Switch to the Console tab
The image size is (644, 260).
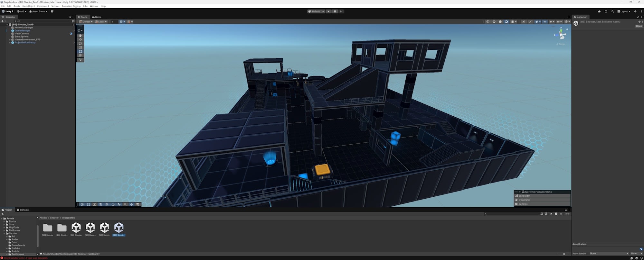tap(23, 210)
